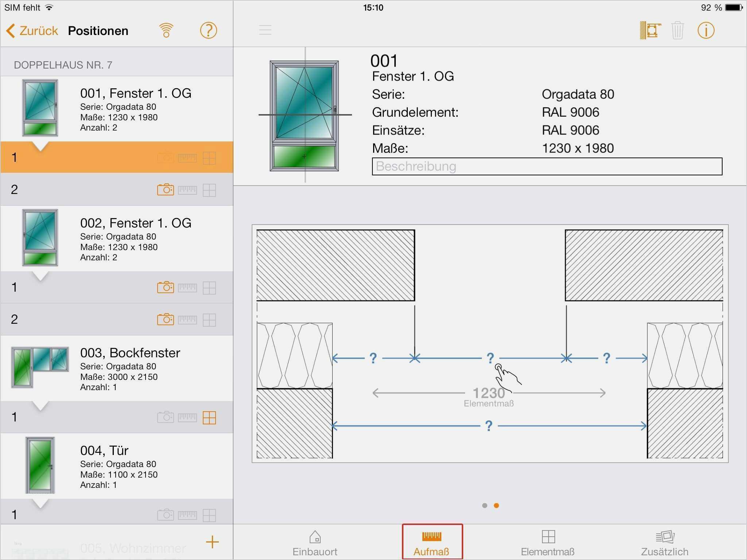This screenshot has width=747, height=560.
Task: Click the Beschreibung input field
Action: pyautogui.click(x=547, y=166)
